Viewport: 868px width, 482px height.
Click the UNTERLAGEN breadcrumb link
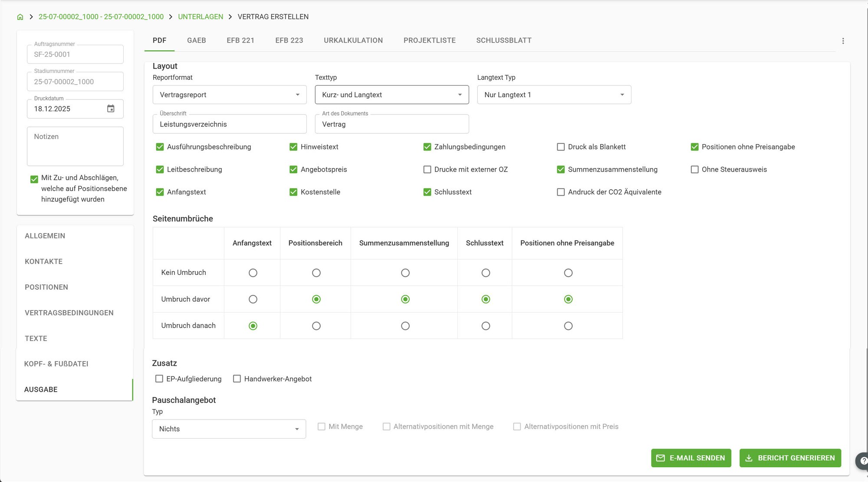(201, 17)
